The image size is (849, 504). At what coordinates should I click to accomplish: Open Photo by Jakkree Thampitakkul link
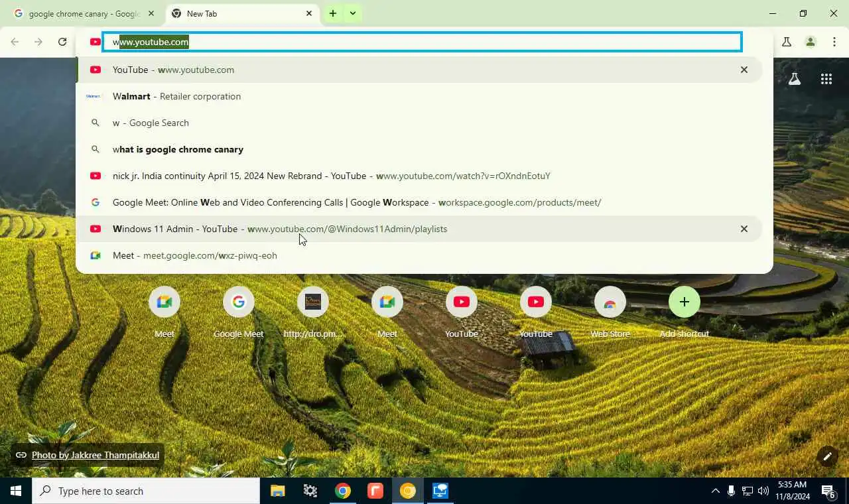point(96,455)
